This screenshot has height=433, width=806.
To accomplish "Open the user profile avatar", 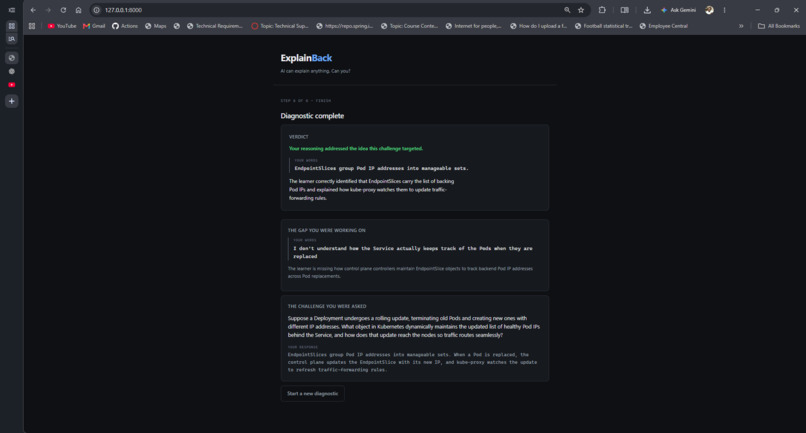I will pyautogui.click(x=709, y=10).
